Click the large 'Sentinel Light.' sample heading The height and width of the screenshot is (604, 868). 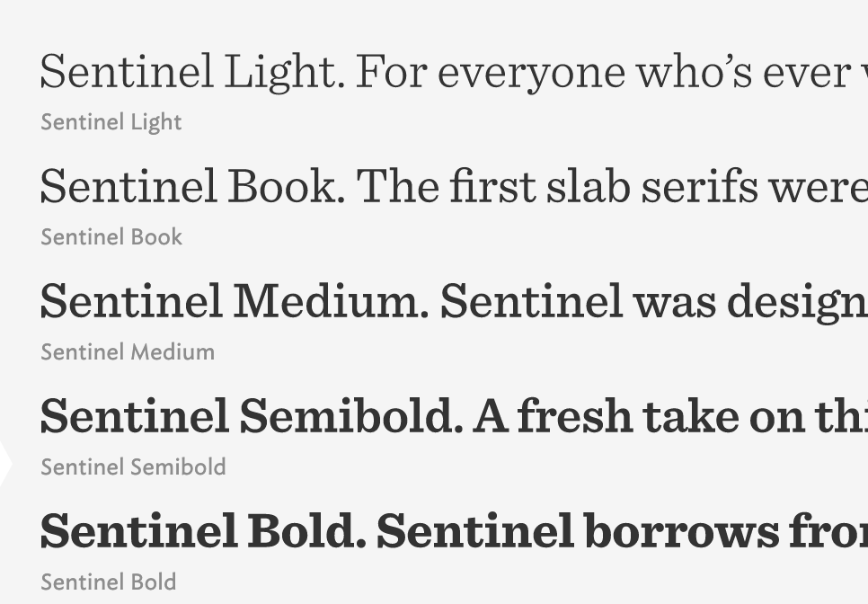coord(191,72)
